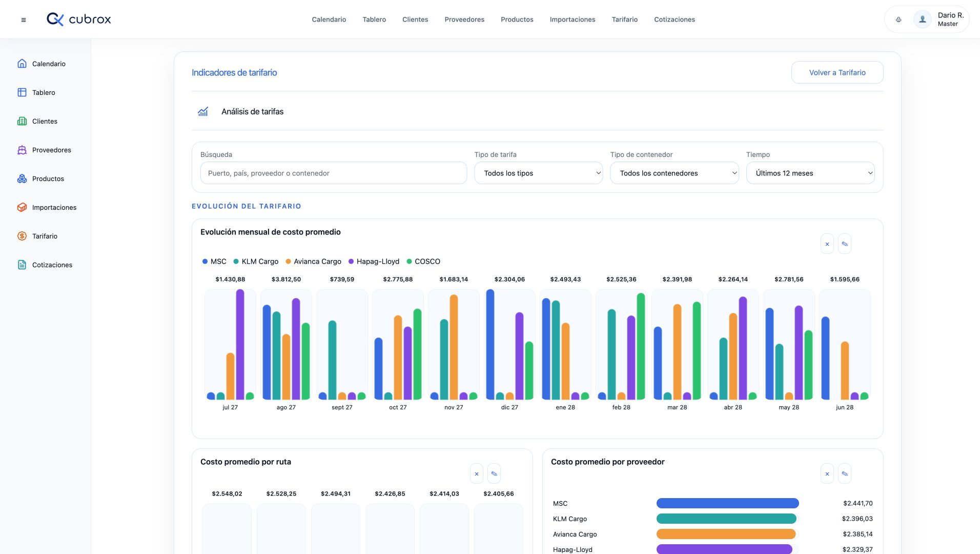The image size is (980, 554).
Task: Go to Tablero in the top navigation
Action: pyautogui.click(x=374, y=19)
